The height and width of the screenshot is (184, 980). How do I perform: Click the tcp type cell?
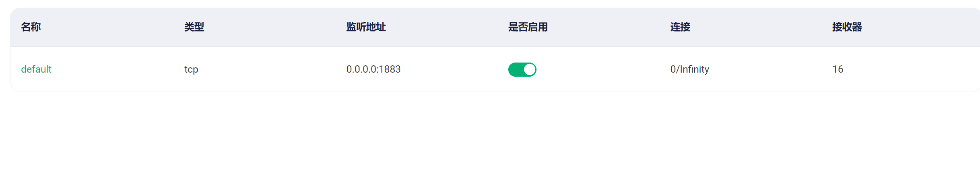(x=191, y=69)
